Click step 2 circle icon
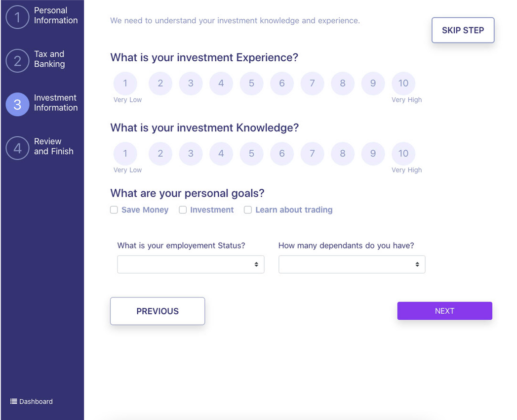The width and height of the screenshot is (517, 420). pos(17,61)
